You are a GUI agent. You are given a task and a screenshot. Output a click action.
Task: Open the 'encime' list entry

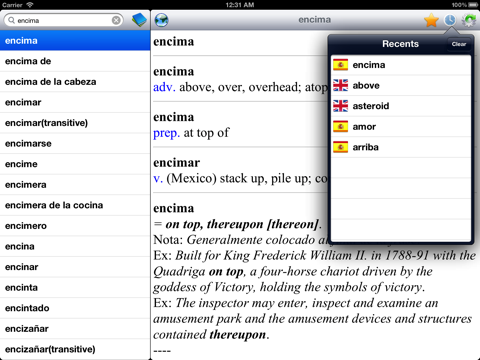click(75, 164)
